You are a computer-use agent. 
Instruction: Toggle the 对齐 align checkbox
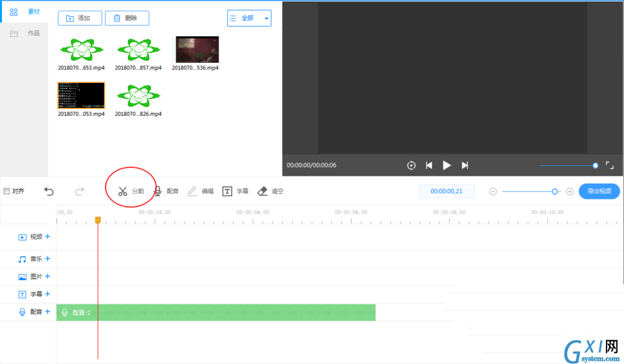coord(6,191)
